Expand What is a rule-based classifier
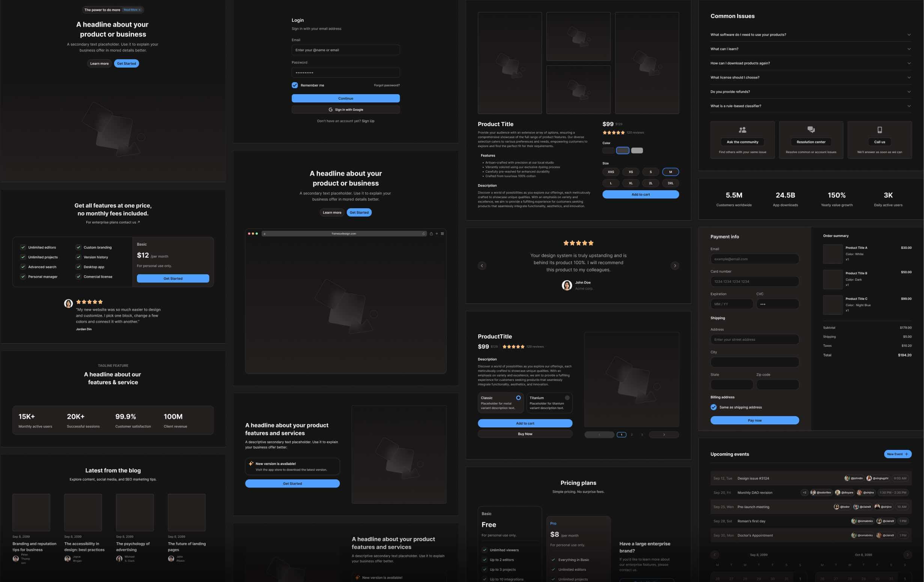 [810, 106]
